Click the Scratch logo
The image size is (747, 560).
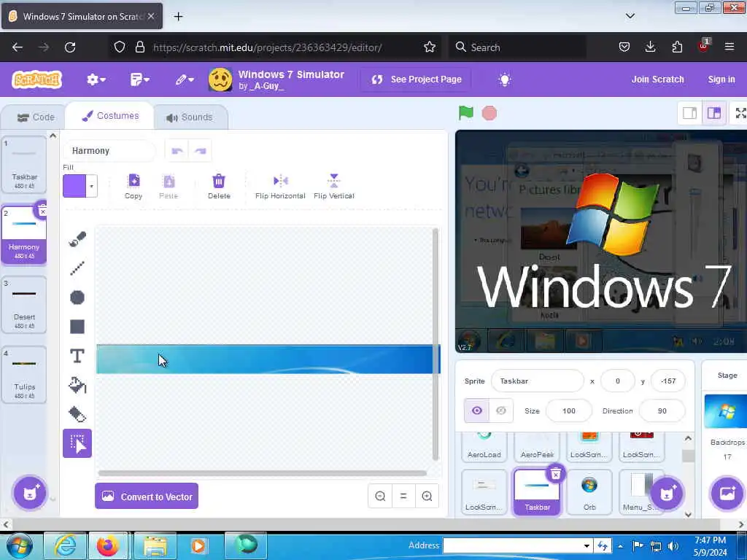(x=36, y=79)
